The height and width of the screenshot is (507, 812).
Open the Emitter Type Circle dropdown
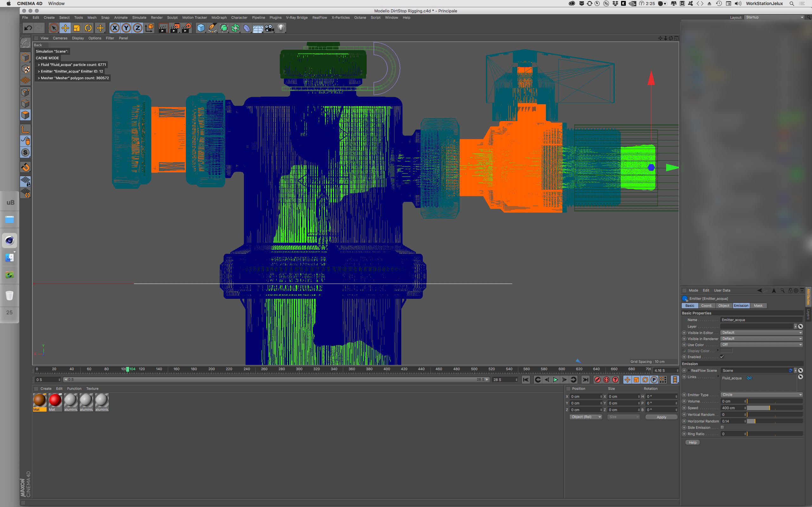(761, 395)
